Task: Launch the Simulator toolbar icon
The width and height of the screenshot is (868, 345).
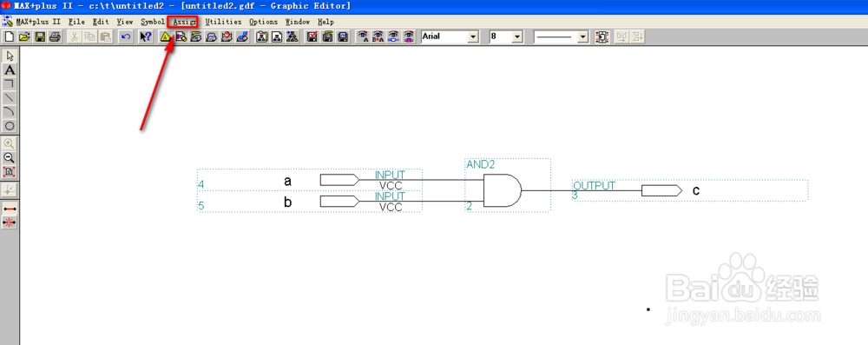Action: pos(212,37)
